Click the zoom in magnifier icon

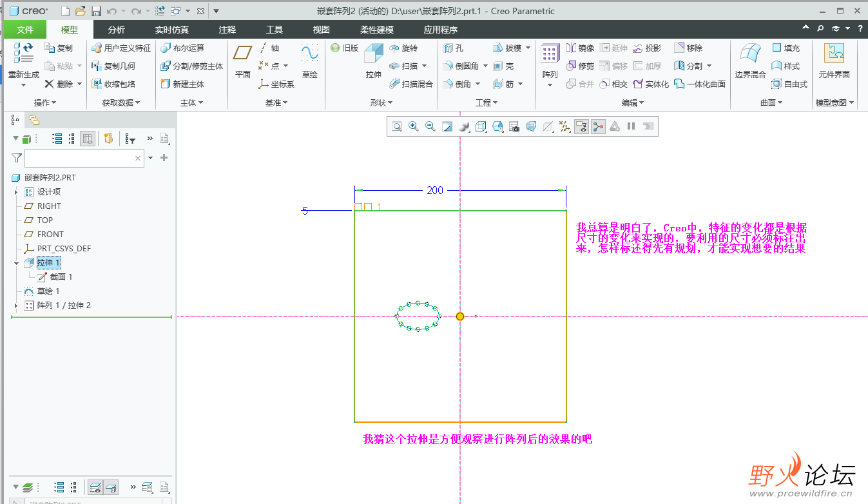(414, 126)
